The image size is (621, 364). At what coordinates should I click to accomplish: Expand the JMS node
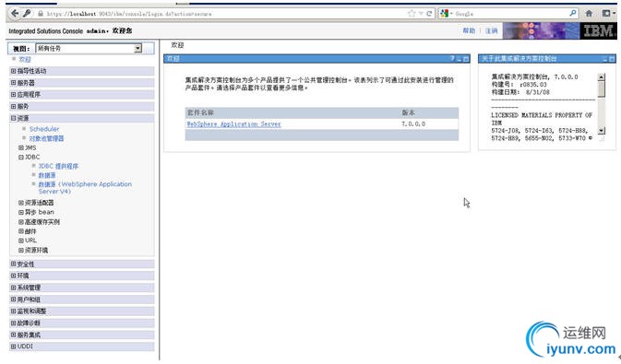tap(21, 147)
